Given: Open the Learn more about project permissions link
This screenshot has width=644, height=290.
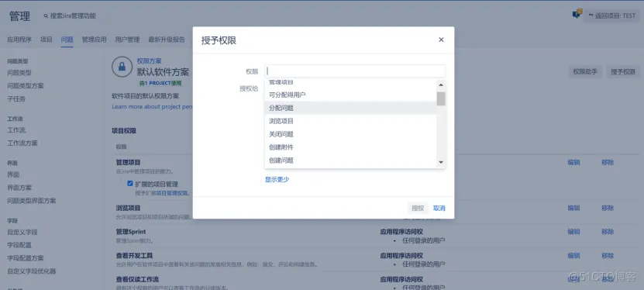Looking at the screenshot, I should pos(152,107).
